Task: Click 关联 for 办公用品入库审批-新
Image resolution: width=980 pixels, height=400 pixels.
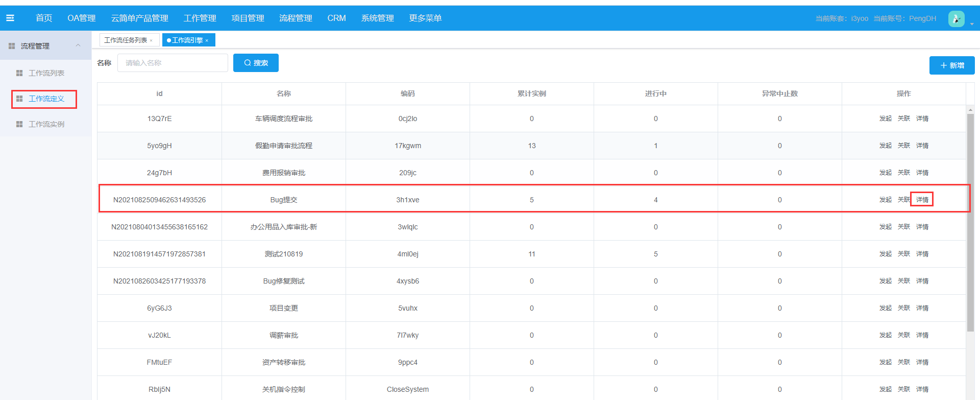Action: 904,227
